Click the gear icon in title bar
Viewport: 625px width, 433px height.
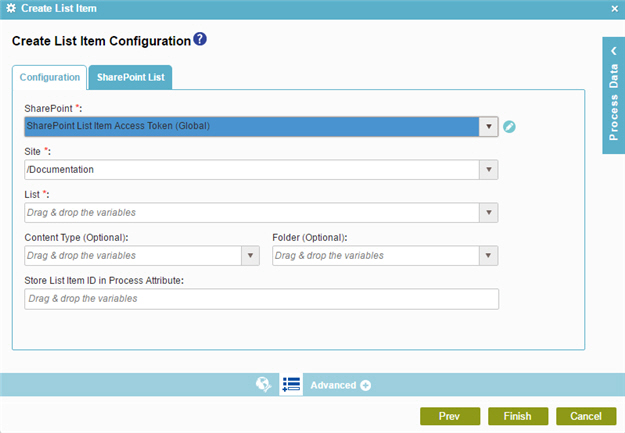tap(11, 8)
